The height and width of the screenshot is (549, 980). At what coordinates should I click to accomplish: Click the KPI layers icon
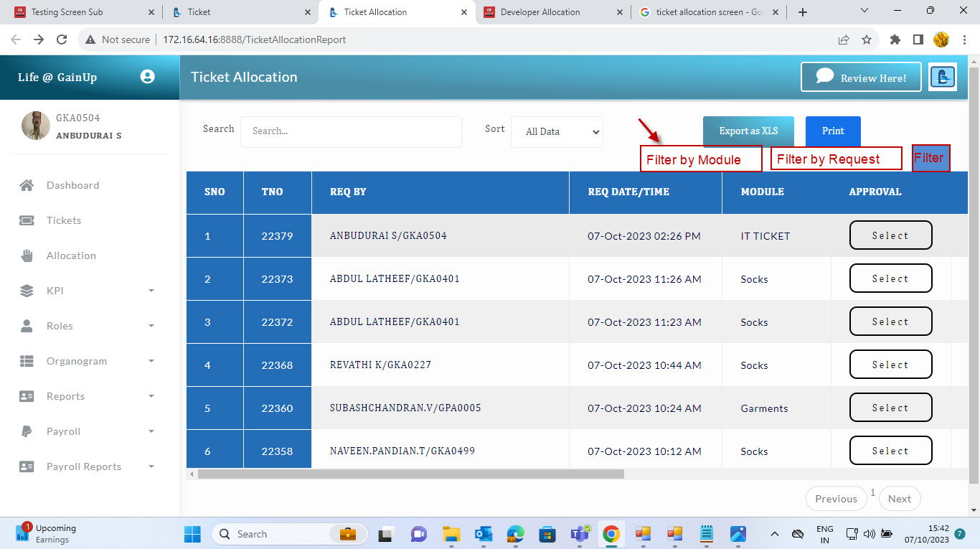coord(27,291)
